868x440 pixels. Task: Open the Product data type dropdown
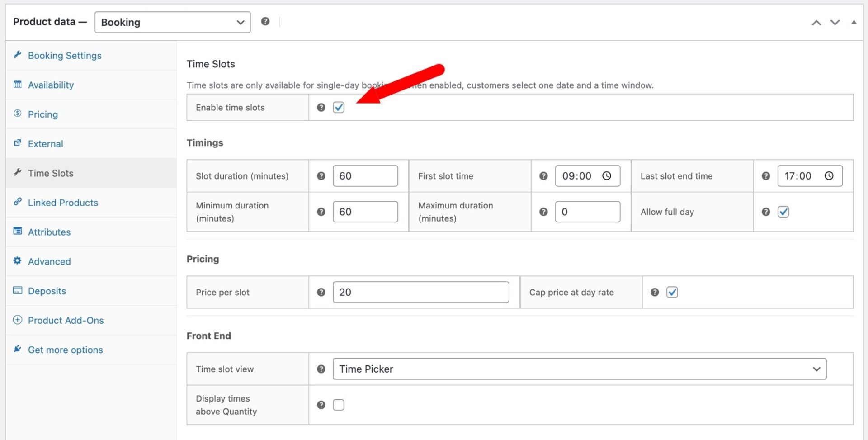coord(173,22)
